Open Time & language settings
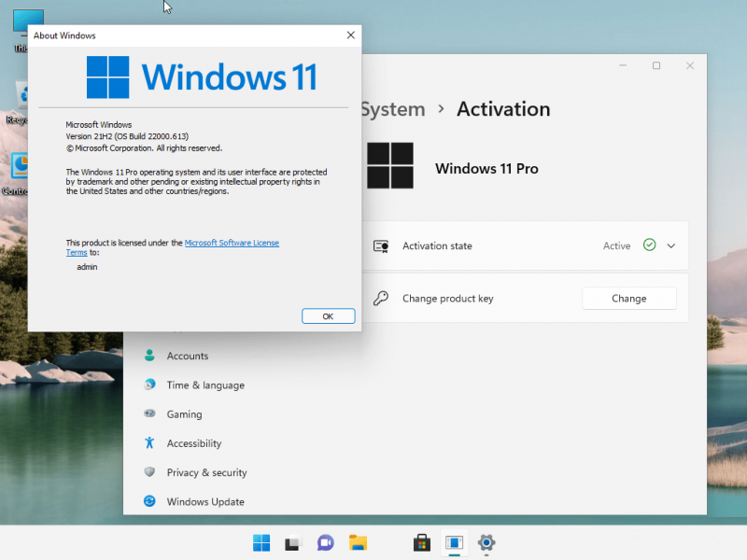 [x=206, y=385]
